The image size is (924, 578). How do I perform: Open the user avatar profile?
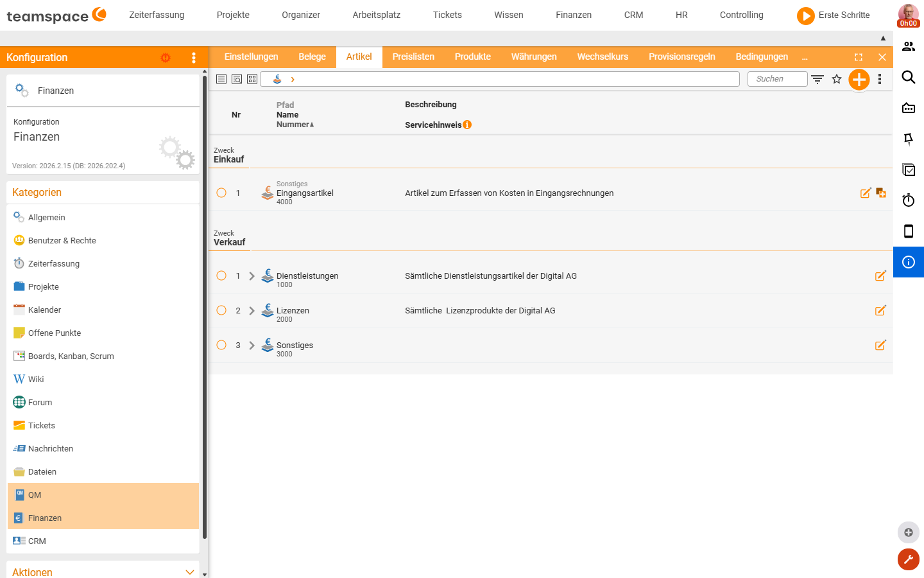click(x=909, y=15)
